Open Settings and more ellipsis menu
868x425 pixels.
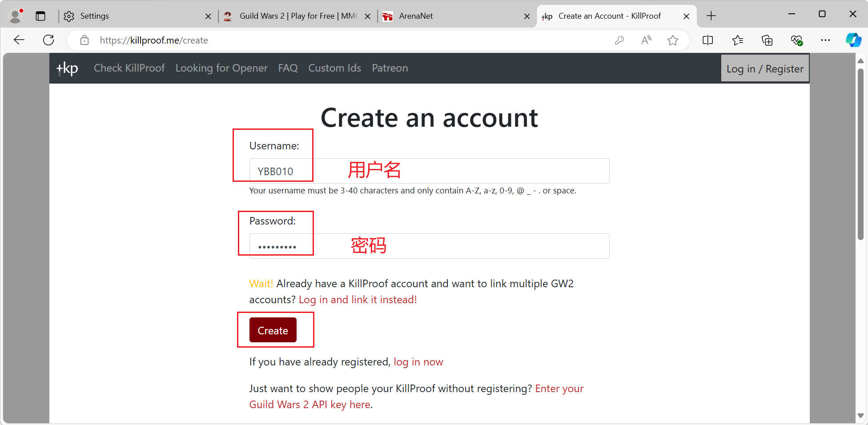pos(826,40)
